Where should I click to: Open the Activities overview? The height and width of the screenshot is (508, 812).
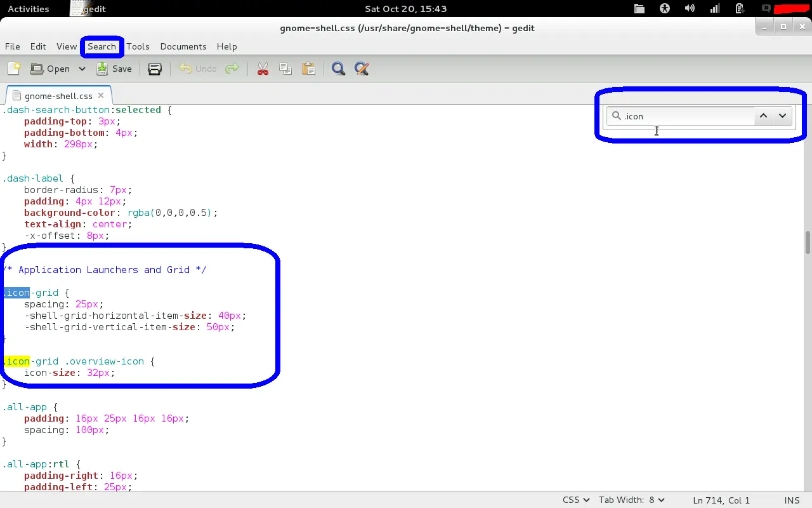point(29,9)
